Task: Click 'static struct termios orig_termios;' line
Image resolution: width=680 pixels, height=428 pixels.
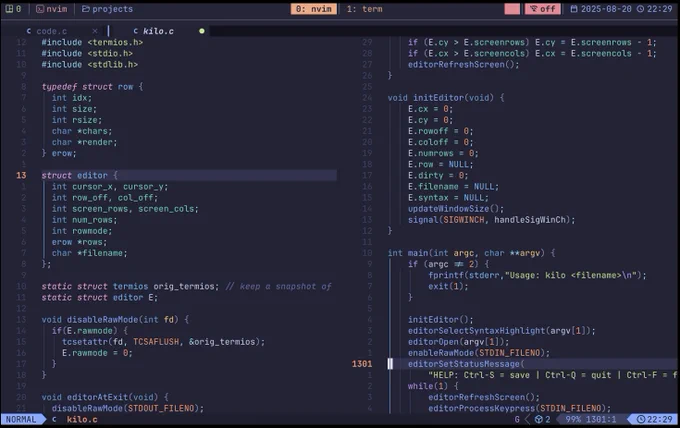Action: click(x=130, y=286)
